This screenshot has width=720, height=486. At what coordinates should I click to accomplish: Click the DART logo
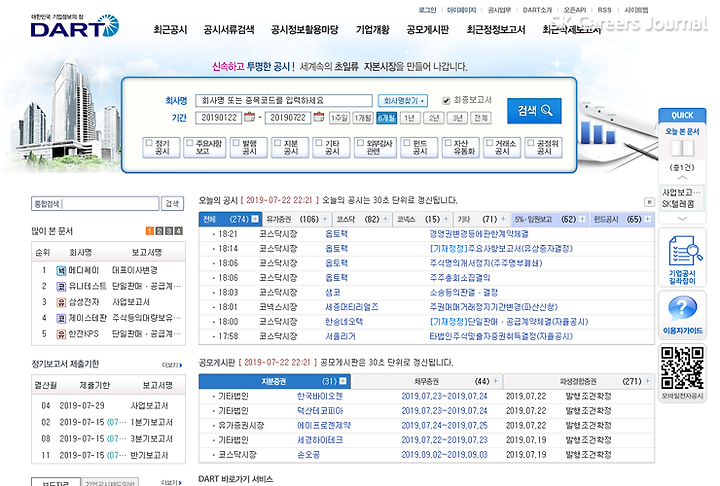75,26
